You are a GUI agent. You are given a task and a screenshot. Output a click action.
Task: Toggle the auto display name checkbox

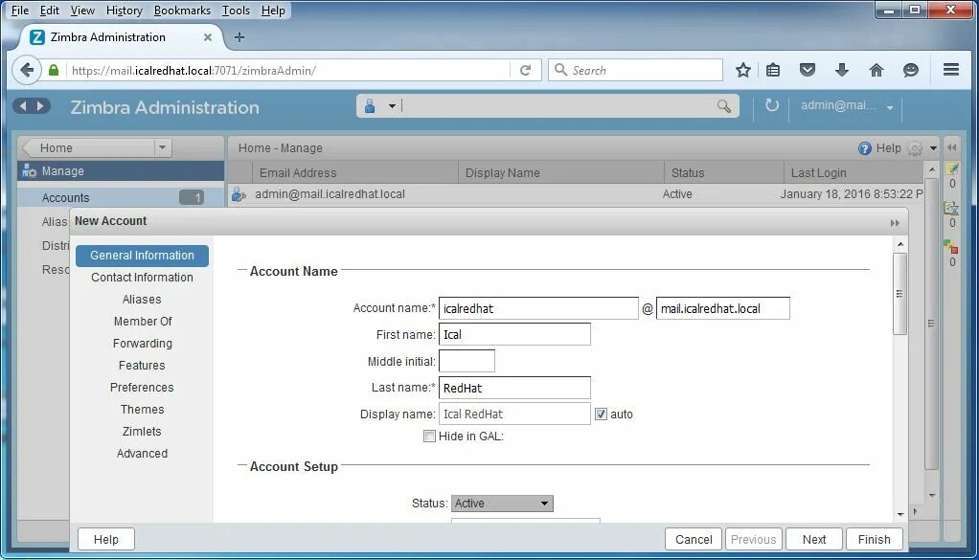click(601, 414)
